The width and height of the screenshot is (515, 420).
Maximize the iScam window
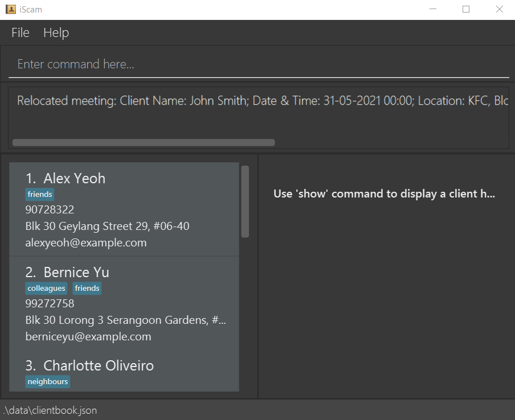(466, 9)
